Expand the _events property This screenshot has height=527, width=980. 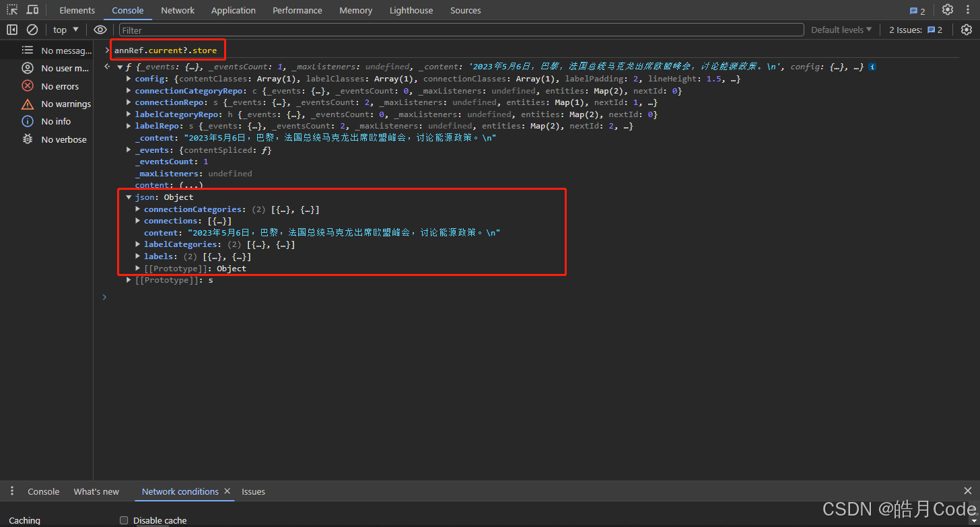pos(129,150)
